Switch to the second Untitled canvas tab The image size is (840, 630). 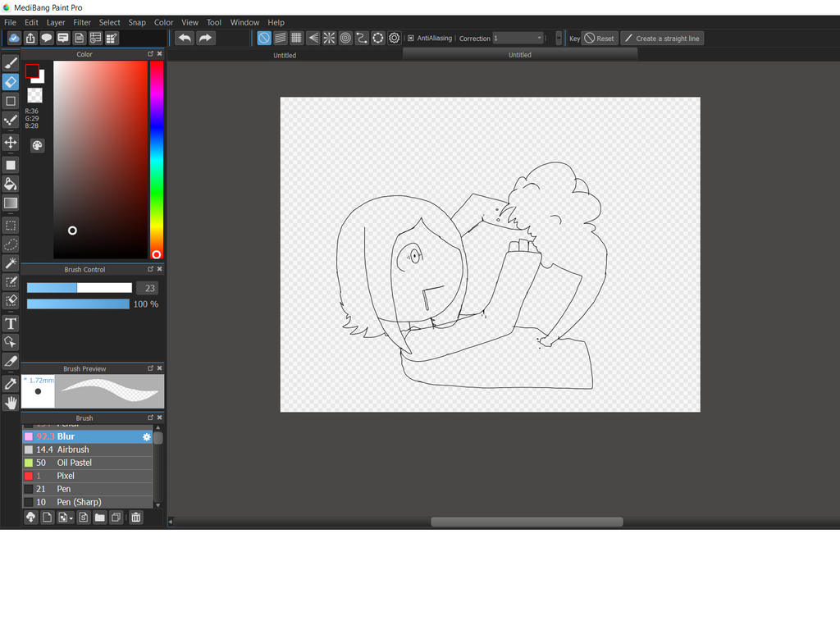(x=519, y=55)
